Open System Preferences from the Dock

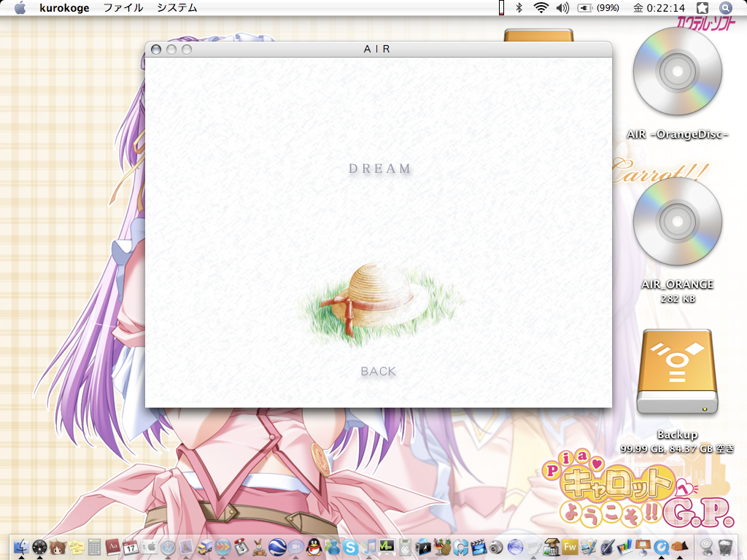149,547
